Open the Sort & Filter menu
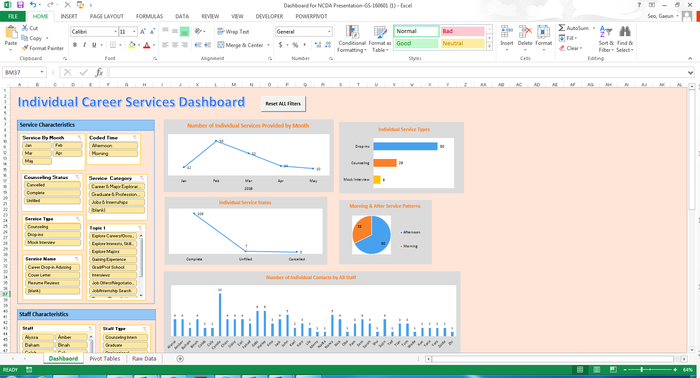The image size is (700, 378). click(606, 39)
